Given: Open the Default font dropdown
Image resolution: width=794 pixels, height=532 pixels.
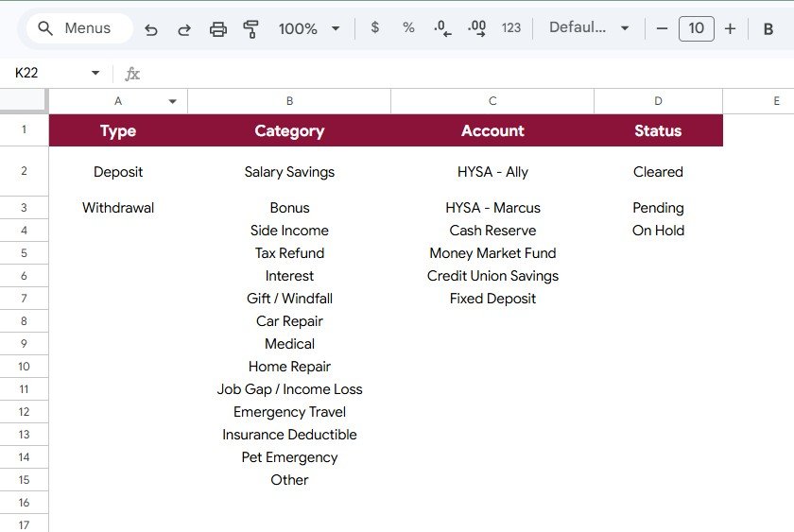Looking at the screenshot, I should 589,27.
